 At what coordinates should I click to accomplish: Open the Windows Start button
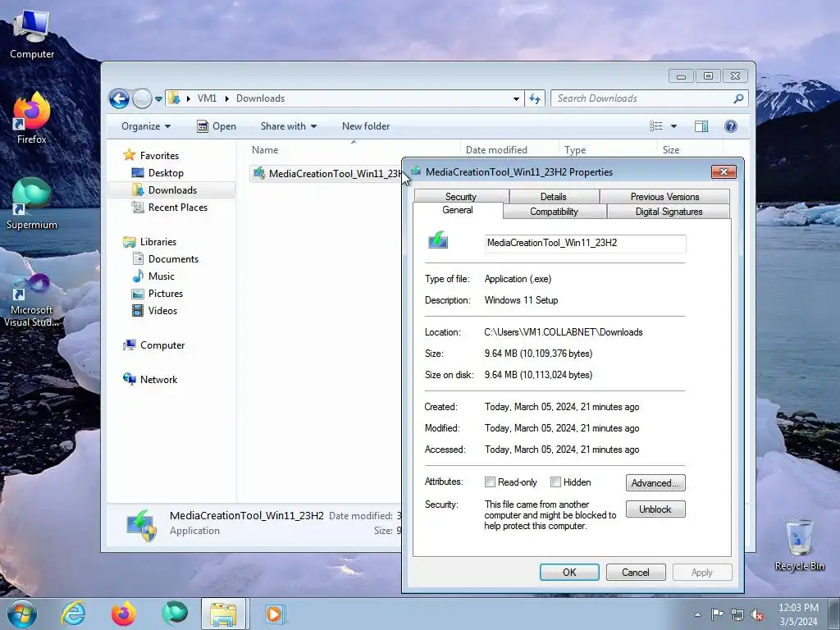click(x=22, y=614)
